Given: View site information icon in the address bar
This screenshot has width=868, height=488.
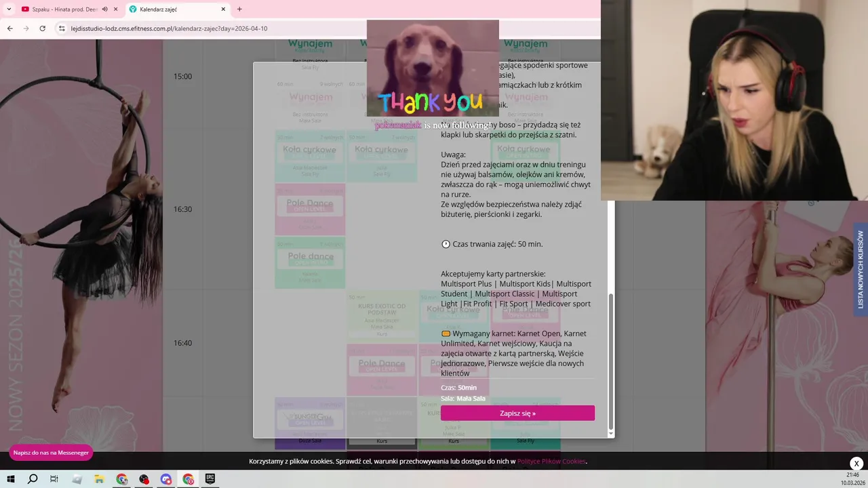Looking at the screenshot, I should [x=62, y=28].
